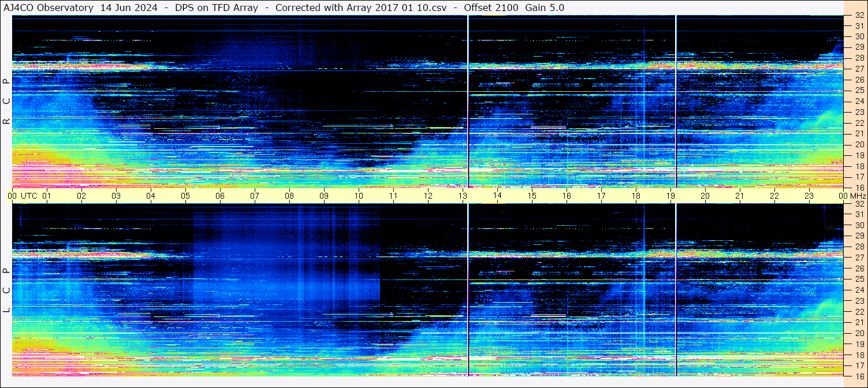Click 21 MHz on RCP frequency scale

tap(859, 133)
